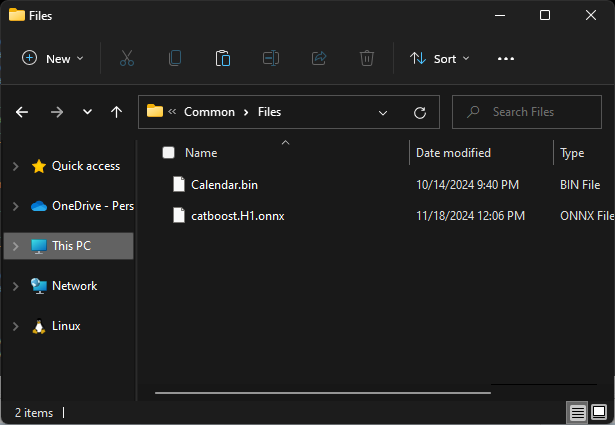
Task: Open the See more ellipsis menu
Action: coord(506,59)
